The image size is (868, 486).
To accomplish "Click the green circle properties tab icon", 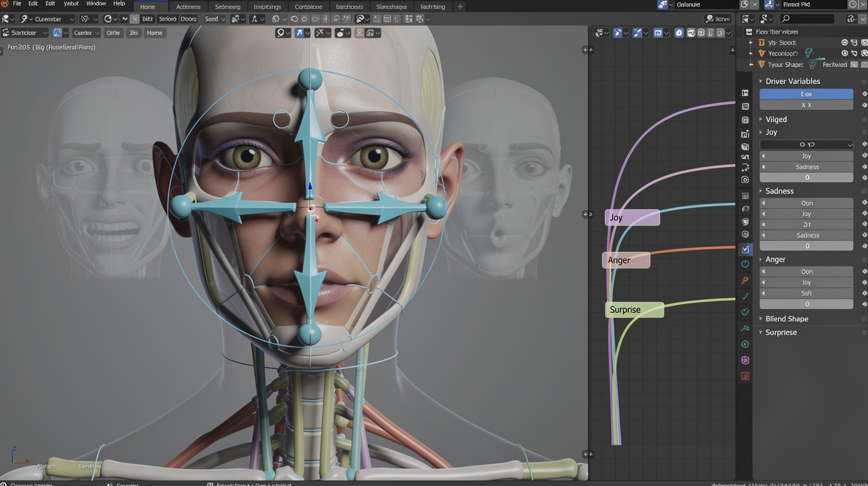I will tap(745, 344).
